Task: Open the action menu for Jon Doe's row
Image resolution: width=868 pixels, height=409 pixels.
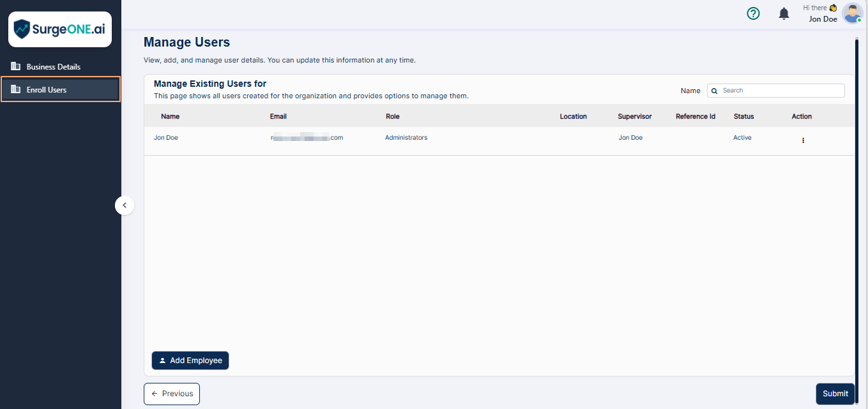Action: 803,140
